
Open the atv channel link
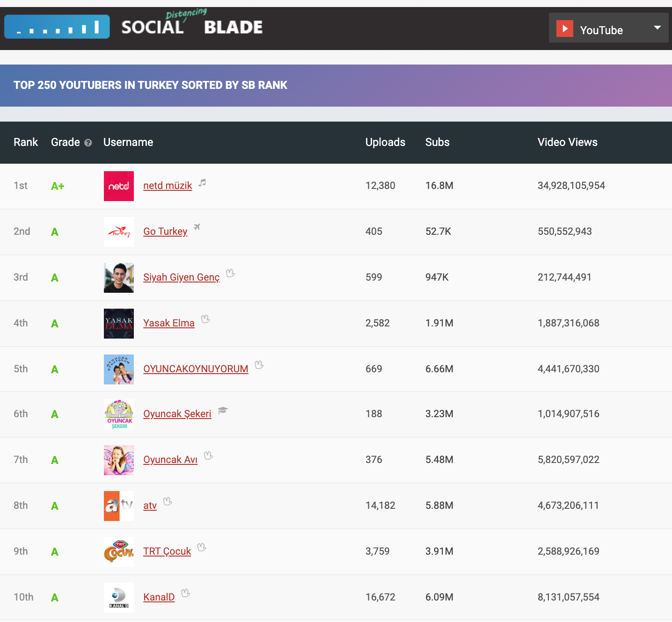(150, 506)
